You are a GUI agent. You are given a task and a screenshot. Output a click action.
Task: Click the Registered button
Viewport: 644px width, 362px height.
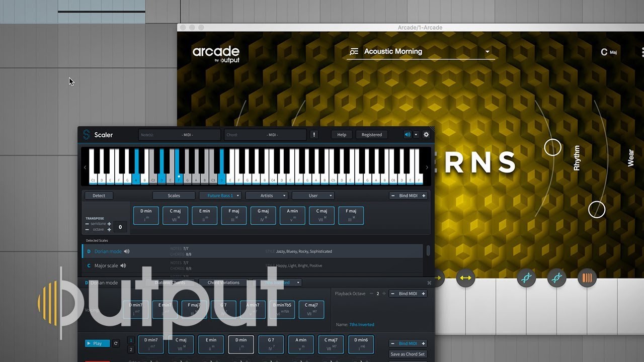(x=372, y=135)
